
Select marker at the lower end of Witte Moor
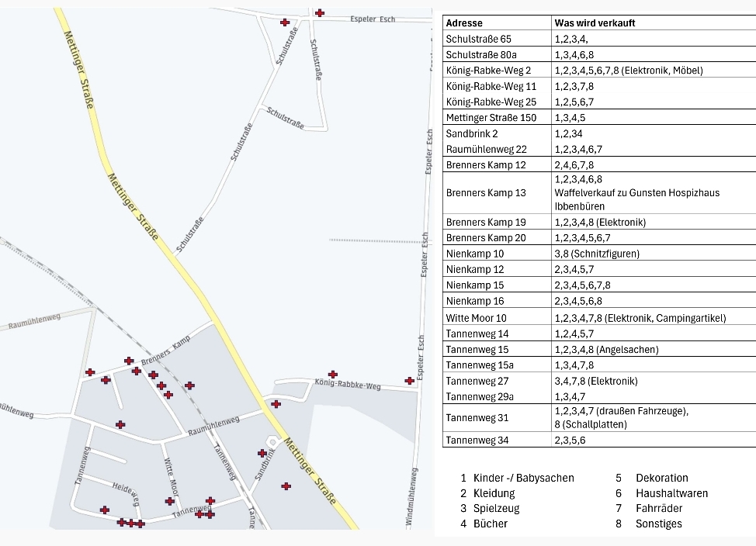[170, 501]
